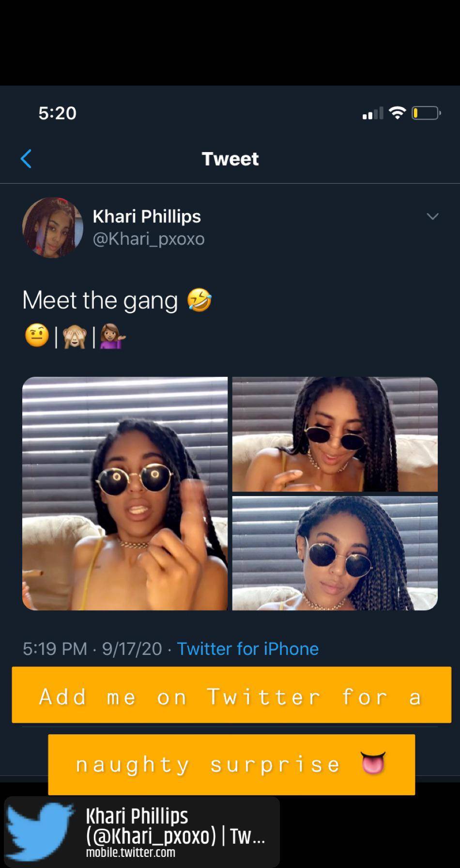The height and width of the screenshot is (868, 460).
Task: View the bottom right tweet photo
Action: click(335, 553)
